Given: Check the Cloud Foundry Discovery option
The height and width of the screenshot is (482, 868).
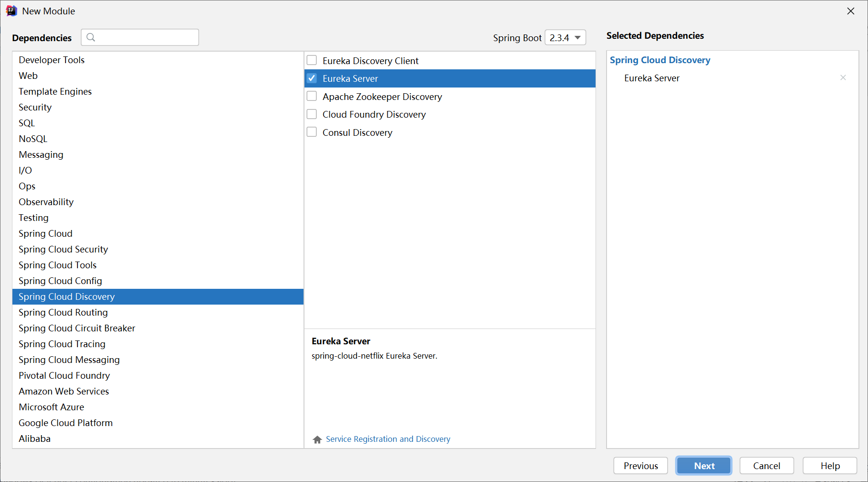Looking at the screenshot, I should pyautogui.click(x=312, y=114).
